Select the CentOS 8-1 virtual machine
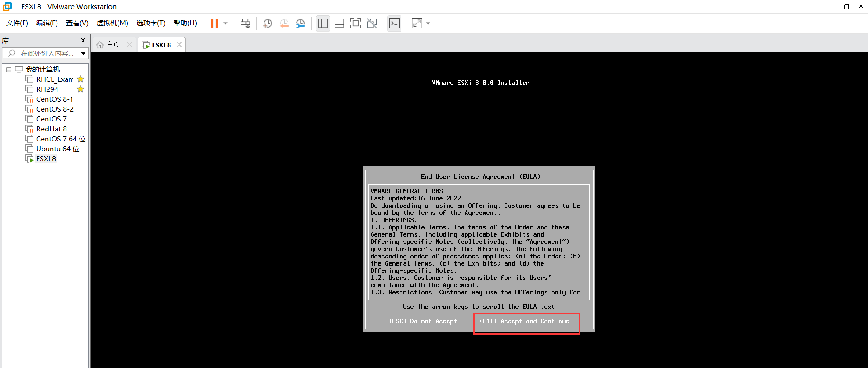This screenshot has height=368, width=868. click(x=54, y=99)
